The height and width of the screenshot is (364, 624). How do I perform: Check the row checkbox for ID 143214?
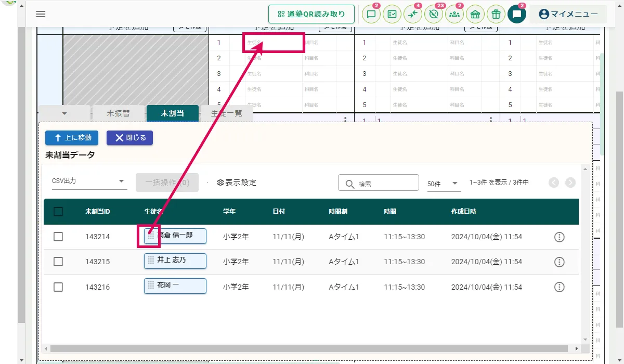coord(58,237)
